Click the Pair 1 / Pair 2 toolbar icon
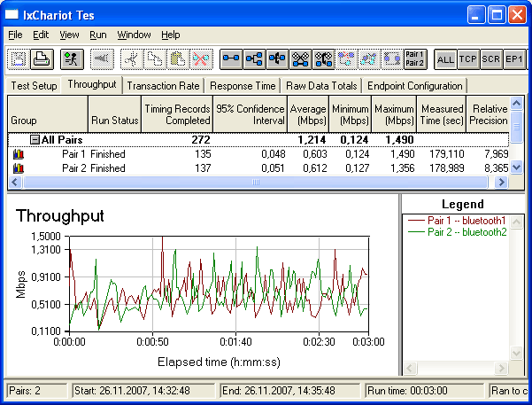Screen dimensions: 532x405 [415, 59]
